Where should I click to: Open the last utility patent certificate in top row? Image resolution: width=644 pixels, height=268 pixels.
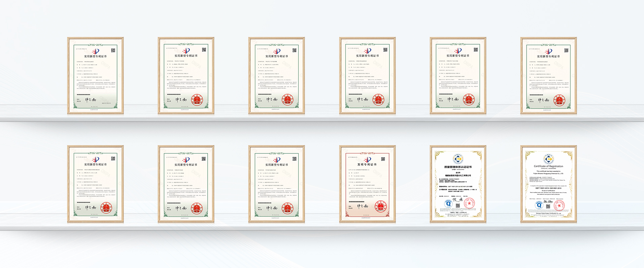click(548, 75)
